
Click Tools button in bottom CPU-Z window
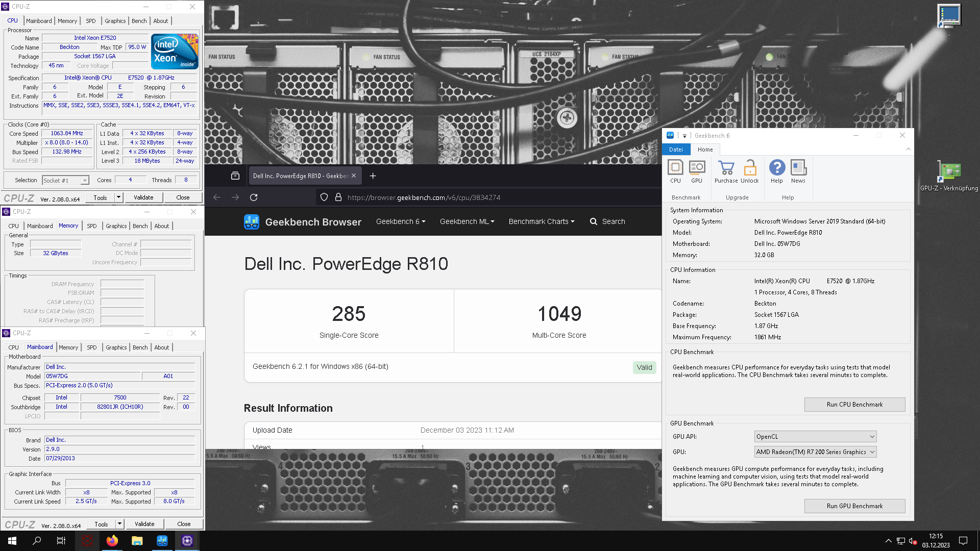[x=101, y=524]
